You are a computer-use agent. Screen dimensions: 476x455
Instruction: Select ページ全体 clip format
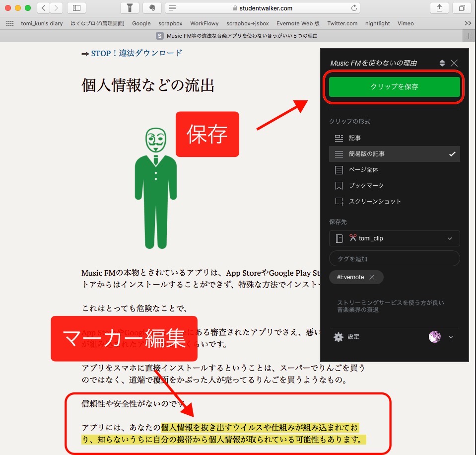394,170
